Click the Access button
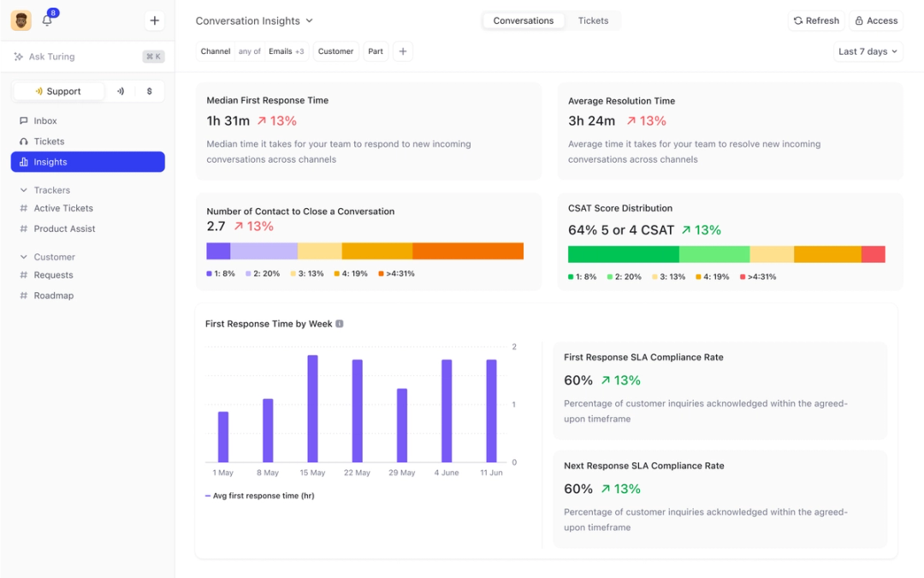Image resolution: width=924 pixels, height=578 pixels. pyautogui.click(x=876, y=21)
